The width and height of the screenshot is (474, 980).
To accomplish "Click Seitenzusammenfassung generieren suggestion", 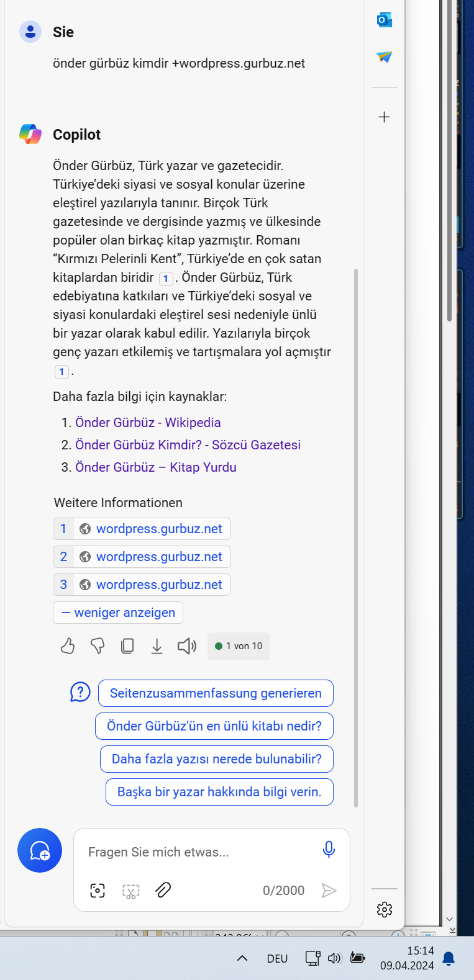I will point(216,693).
